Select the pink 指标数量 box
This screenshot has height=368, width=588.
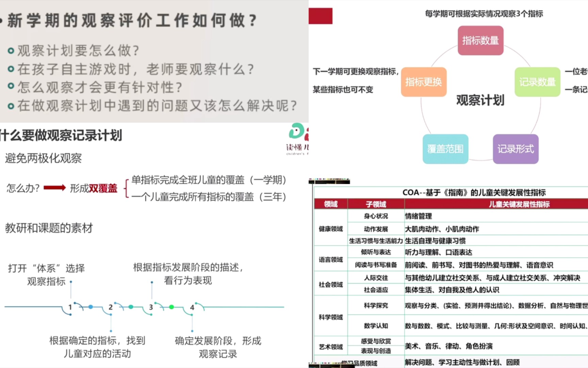point(480,41)
